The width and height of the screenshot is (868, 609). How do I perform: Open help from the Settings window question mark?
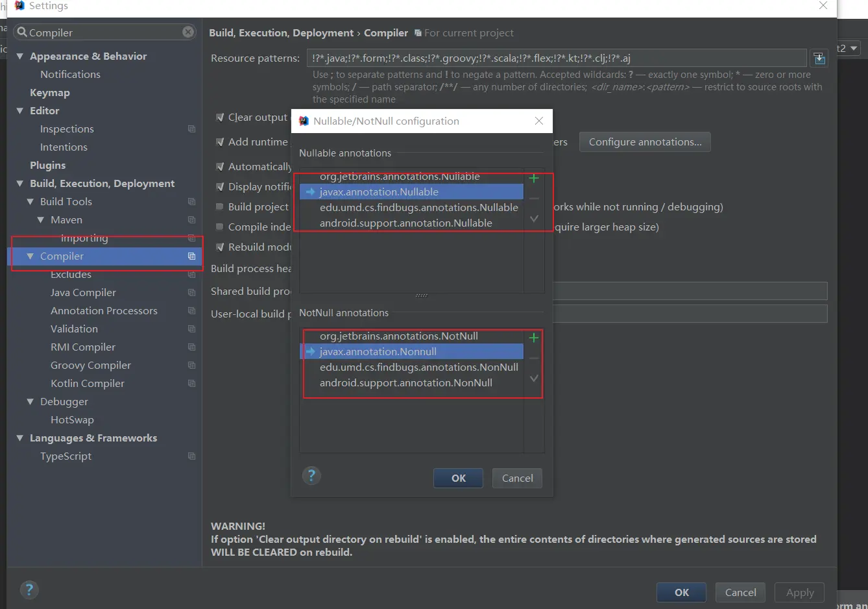click(x=29, y=590)
